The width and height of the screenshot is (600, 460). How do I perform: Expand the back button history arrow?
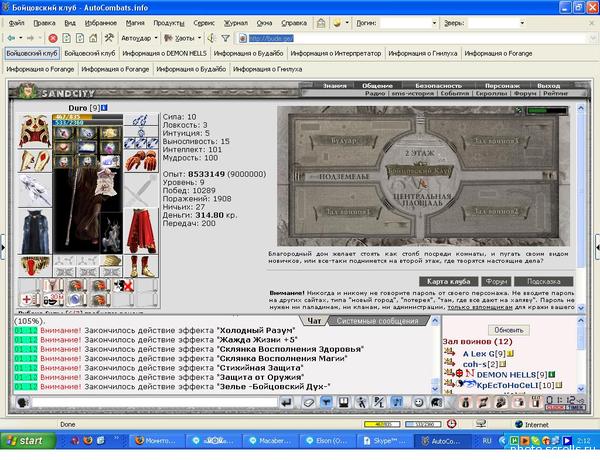coord(21,38)
